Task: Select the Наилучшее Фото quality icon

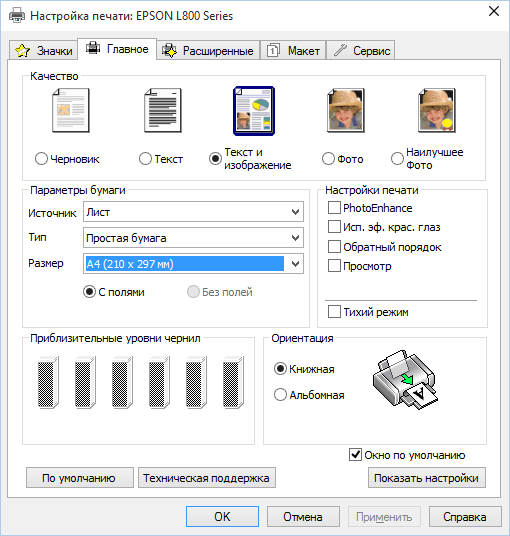Action: (437, 110)
